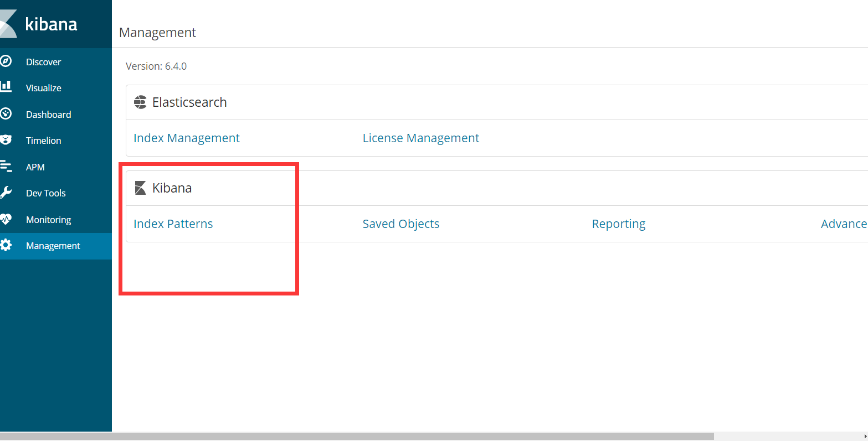Open the Advanced settings link
The height and width of the screenshot is (441, 868).
tap(844, 224)
